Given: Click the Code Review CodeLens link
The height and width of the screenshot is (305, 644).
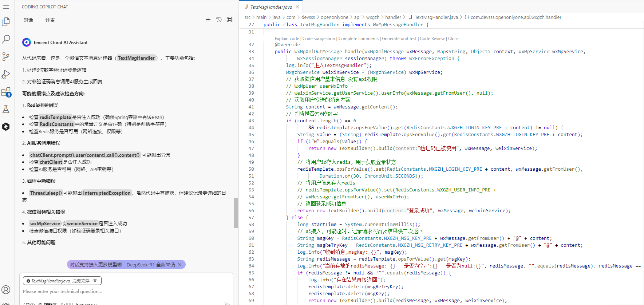Looking at the screenshot, I should click(x=432, y=39).
